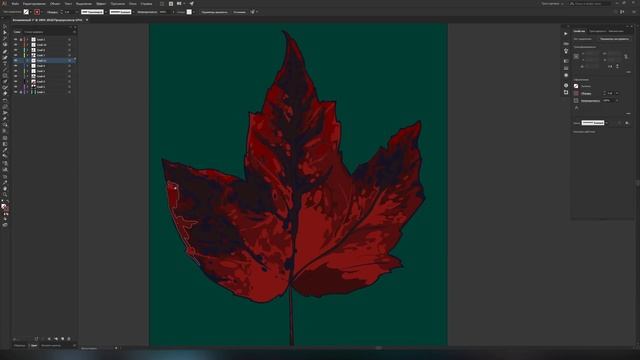
Task: Click the target circle of bottommost layer
Action: click(69, 92)
